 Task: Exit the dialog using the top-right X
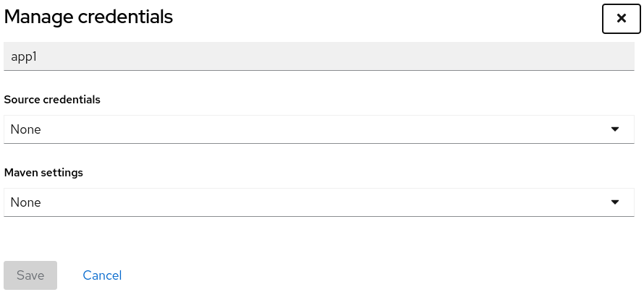[x=621, y=19]
